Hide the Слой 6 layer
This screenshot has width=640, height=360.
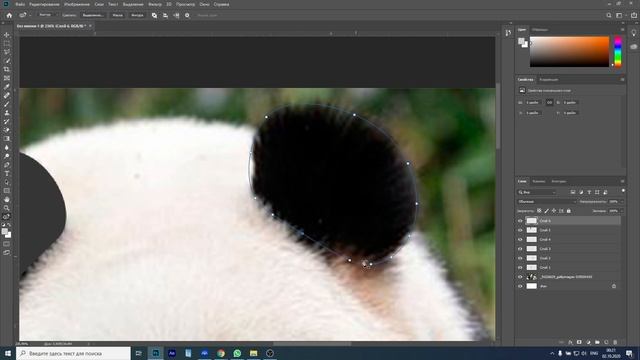[520, 221]
